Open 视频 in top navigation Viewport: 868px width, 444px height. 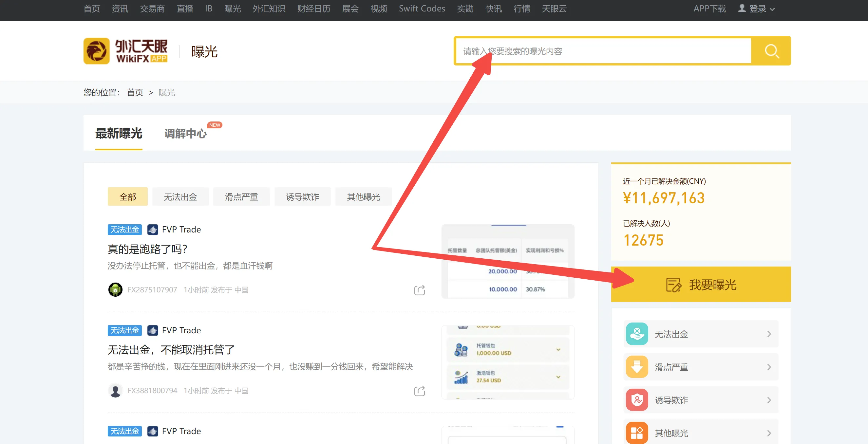(379, 9)
